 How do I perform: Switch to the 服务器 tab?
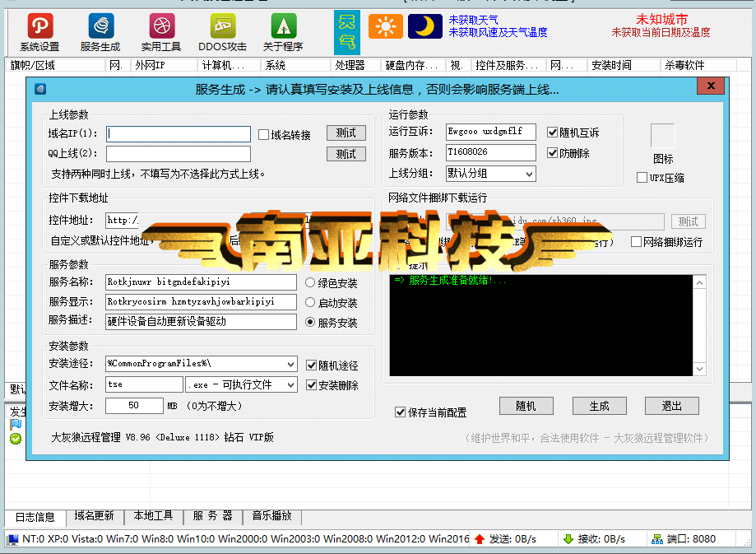(x=212, y=516)
